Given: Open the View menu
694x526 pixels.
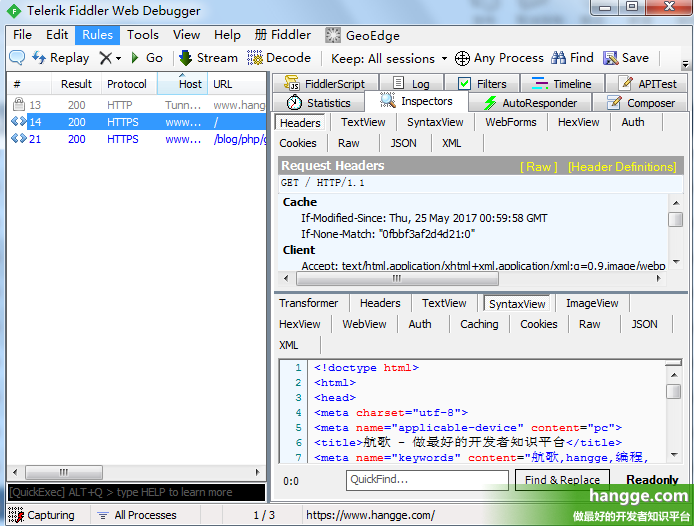Looking at the screenshot, I should 186,35.
